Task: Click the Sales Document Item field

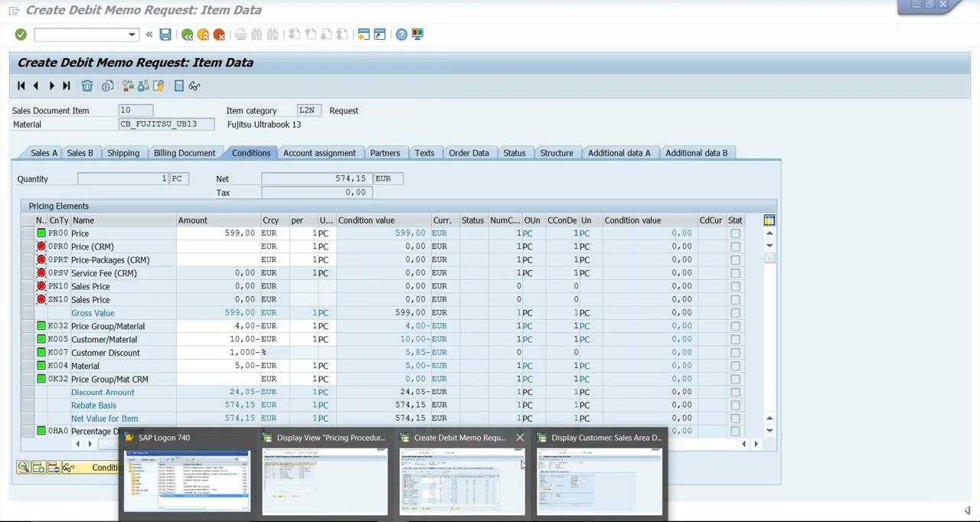Action: 136,110
